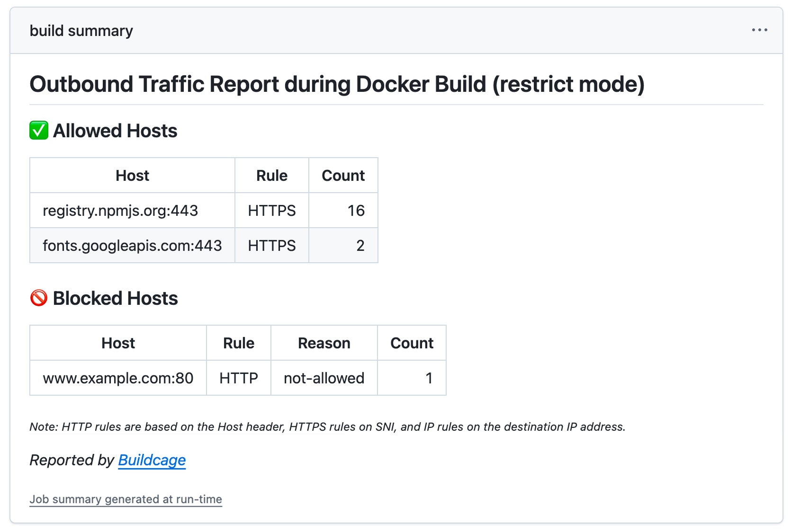Click the count value 16 for registry.npmjs.org

[356, 211]
